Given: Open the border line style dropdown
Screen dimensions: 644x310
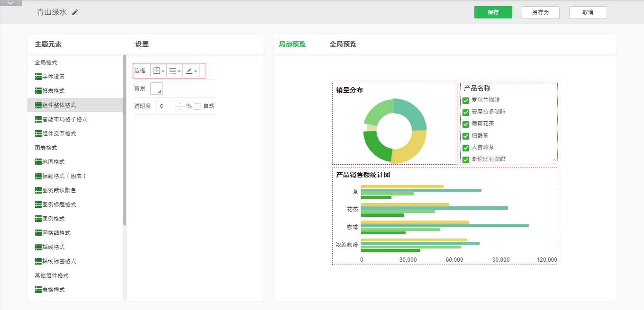Looking at the screenshot, I should (175, 71).
